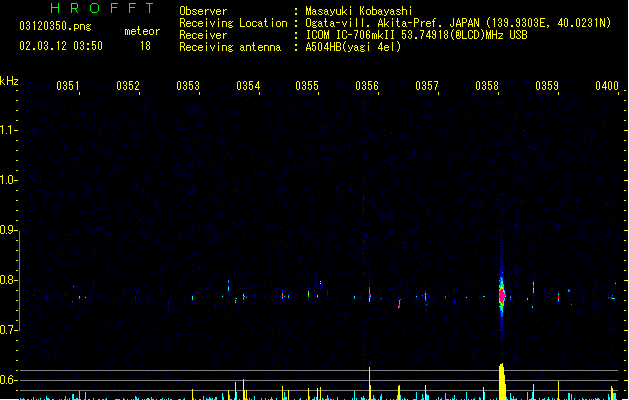Click the Receiving Location label
629x400 pixels.
pos(233,24)
